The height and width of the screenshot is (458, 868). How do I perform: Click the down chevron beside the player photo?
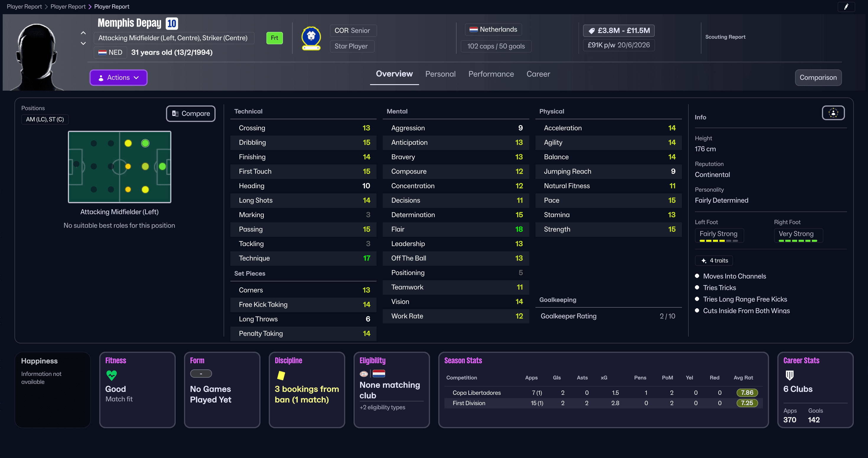tap(83, 43)
